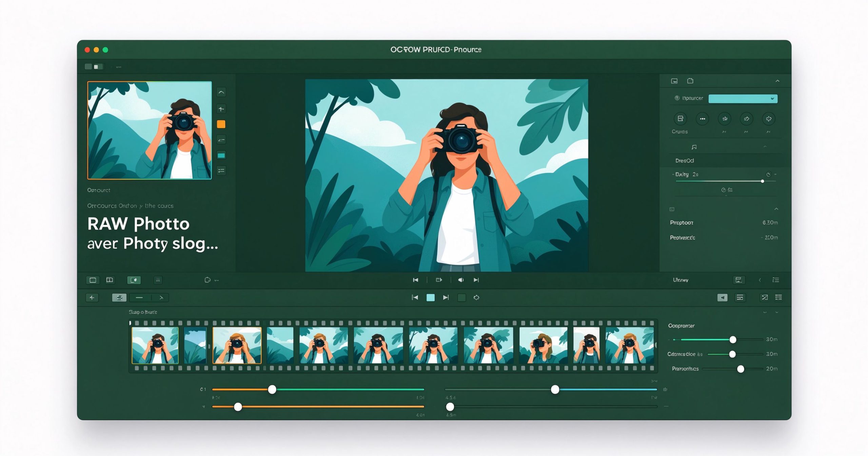Click the folder icon in the top right panel
Screen dimensions: 868x456
pos(690,81)
